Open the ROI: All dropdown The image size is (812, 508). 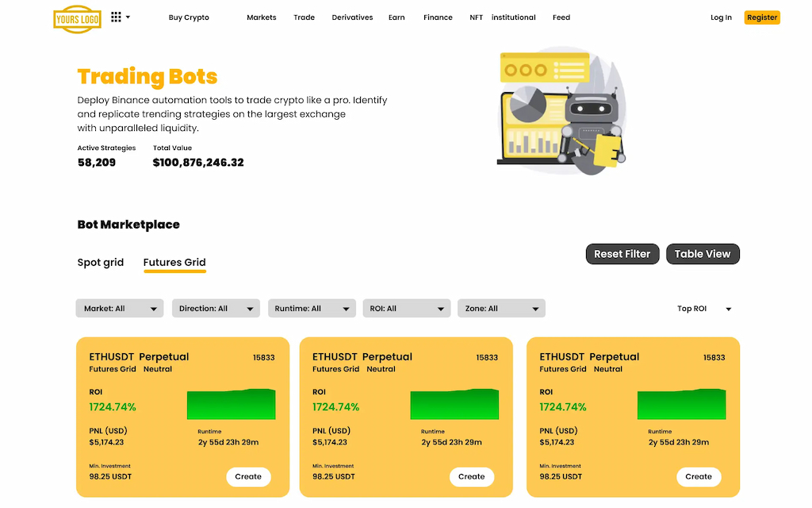coord(406,309)
